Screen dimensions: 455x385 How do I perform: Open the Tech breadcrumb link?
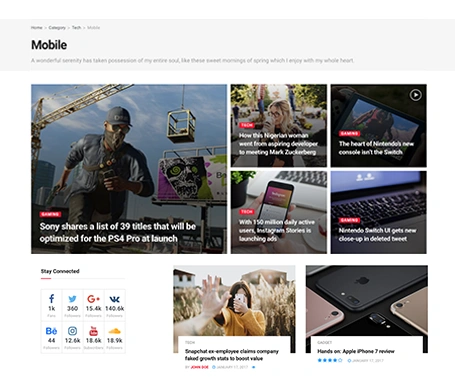tap(76, 28)
